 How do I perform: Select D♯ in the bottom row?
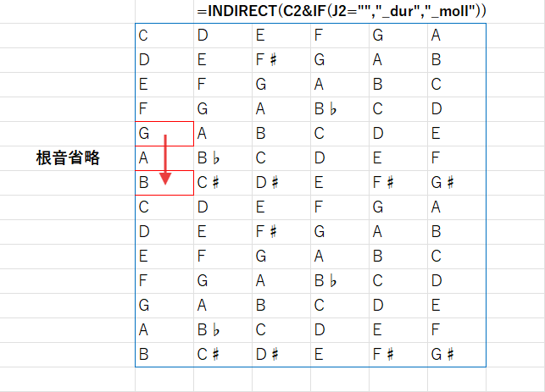281,355
